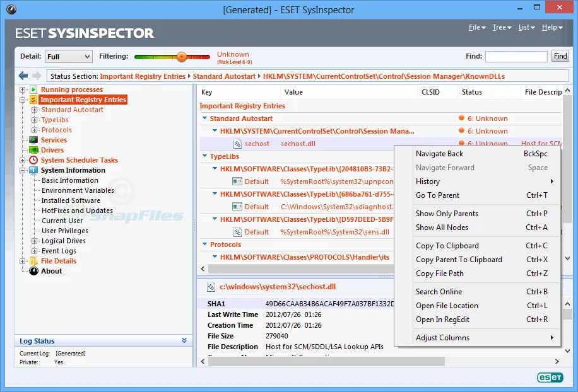Select Basic Information in tree

69,180
